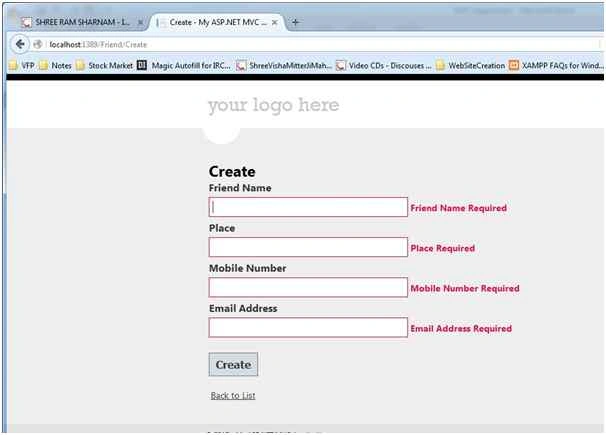Image resolution: width=606 pixels, height=435 pixels.
Task: Click the site identity globe icon
Action: [37, 44]
